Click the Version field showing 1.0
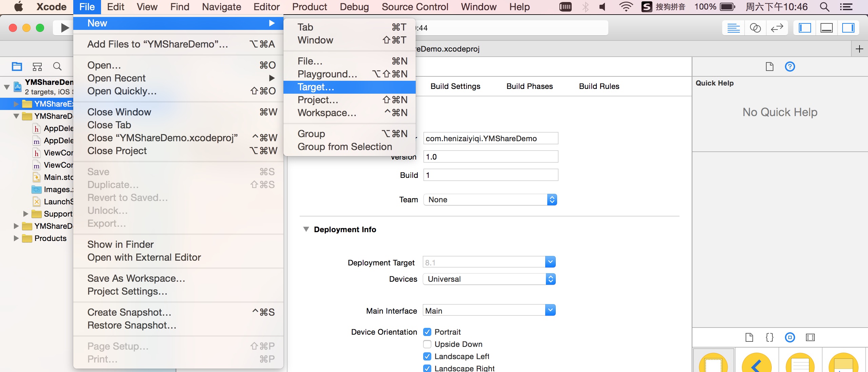Image resolution: width=868 pixels, height=372 pixels. coord(491,157)
